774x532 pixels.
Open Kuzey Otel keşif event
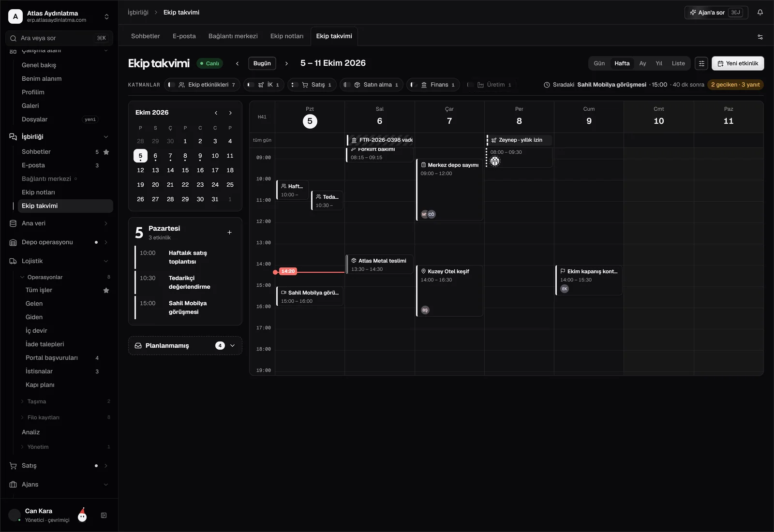[x=449, y=291]
